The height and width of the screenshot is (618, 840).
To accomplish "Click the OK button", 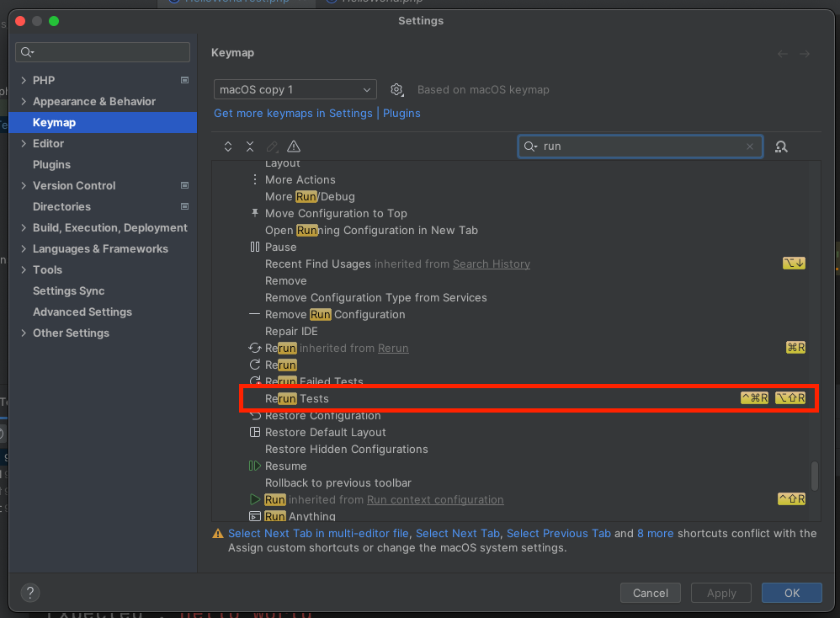I will pos(792,593).
